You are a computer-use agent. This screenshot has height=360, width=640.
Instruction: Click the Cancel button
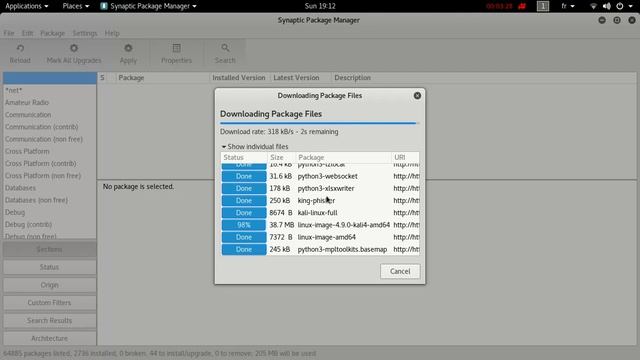(400, 271)
